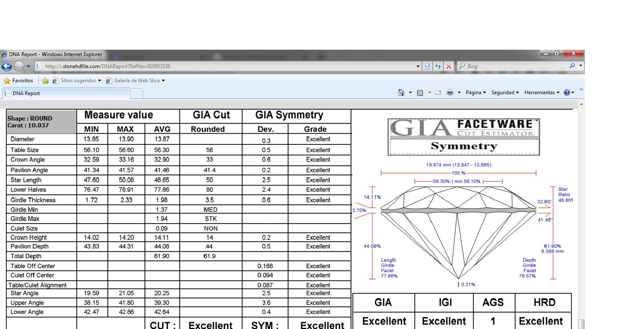The width and height of the screenshot is (644, 329).
Task: Add to Favorites bar icon
Action: (45, 81)
